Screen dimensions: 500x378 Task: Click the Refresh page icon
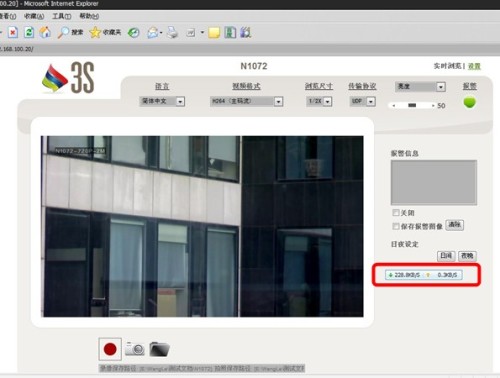29,33
